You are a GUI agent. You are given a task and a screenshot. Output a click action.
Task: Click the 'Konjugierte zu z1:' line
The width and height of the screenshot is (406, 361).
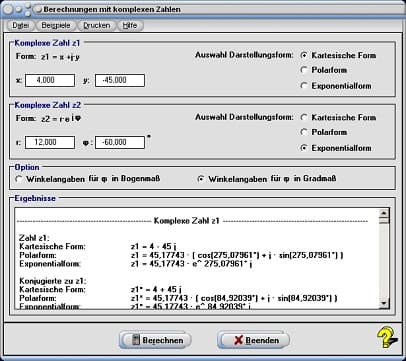click(53, 281)
